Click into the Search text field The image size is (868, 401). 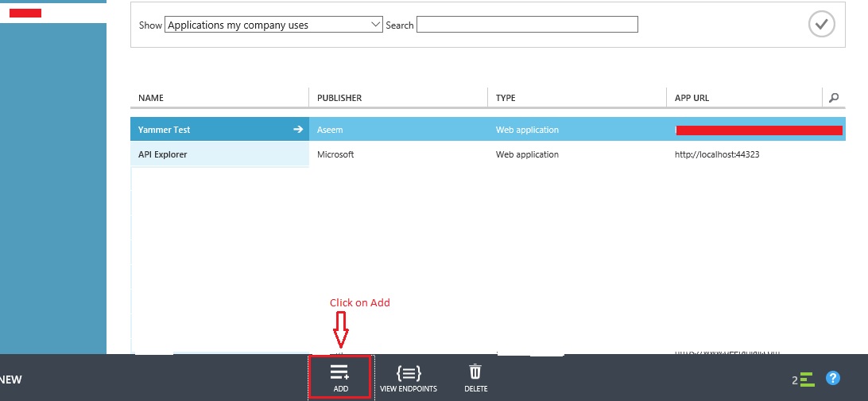point(527,25)
